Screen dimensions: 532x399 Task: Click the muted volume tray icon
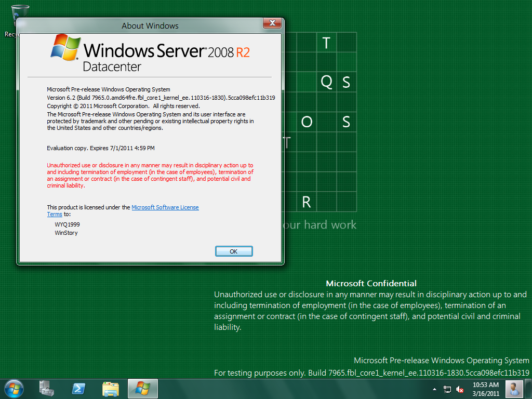tap(460, 389)
